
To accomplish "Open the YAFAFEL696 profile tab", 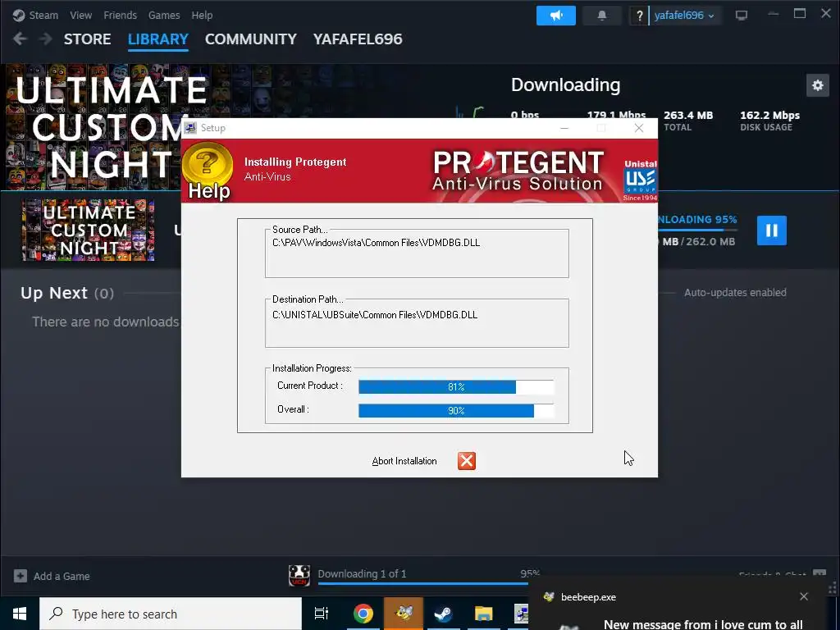I will pos(358,39).
